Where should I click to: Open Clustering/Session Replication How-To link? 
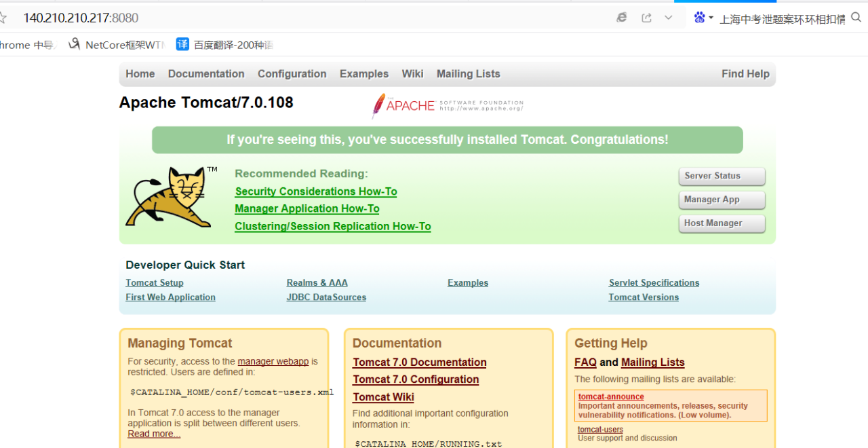tap(333, 227)
